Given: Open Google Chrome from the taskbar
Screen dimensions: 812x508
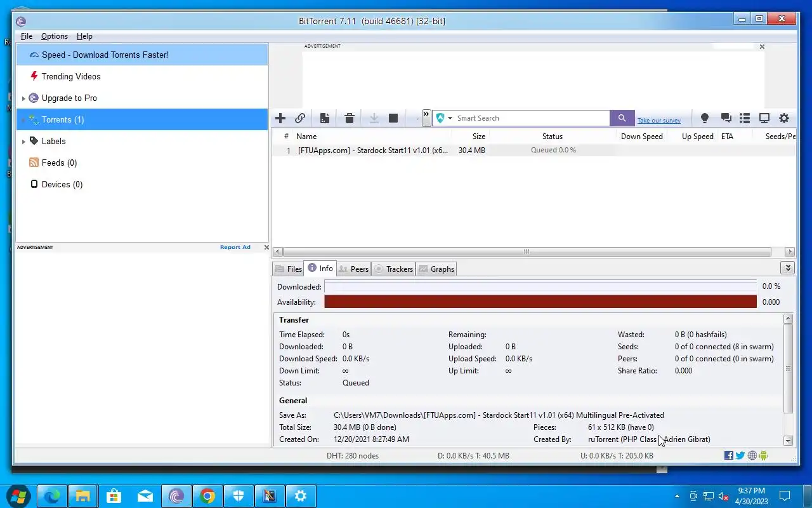Looking at the screenshot, I should 207,496.
